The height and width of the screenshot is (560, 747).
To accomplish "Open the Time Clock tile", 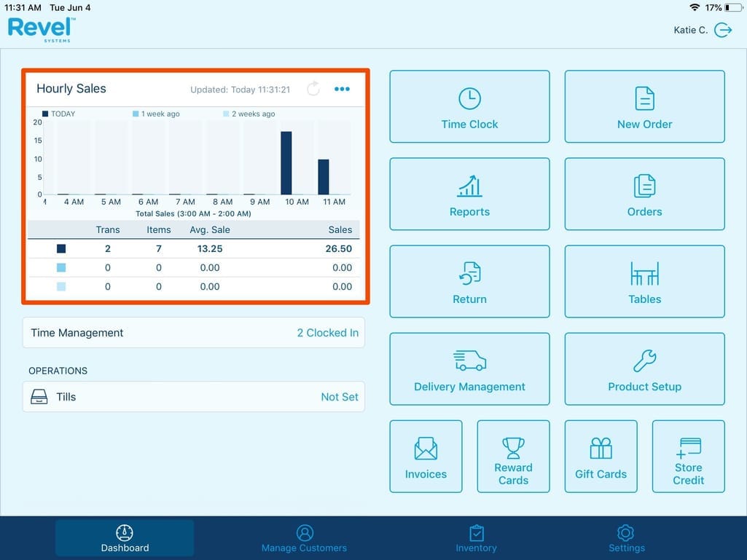I will pos(469,106).
